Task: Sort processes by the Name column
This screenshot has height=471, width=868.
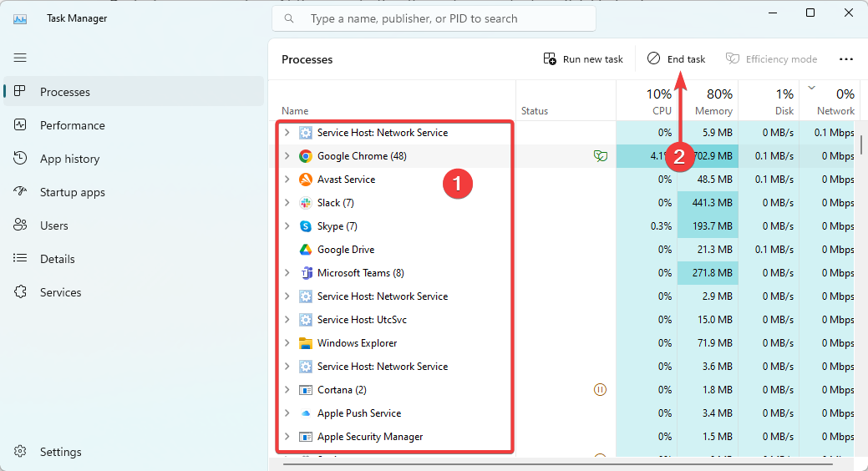Action: pyautogui.click(x=393, y=101)
